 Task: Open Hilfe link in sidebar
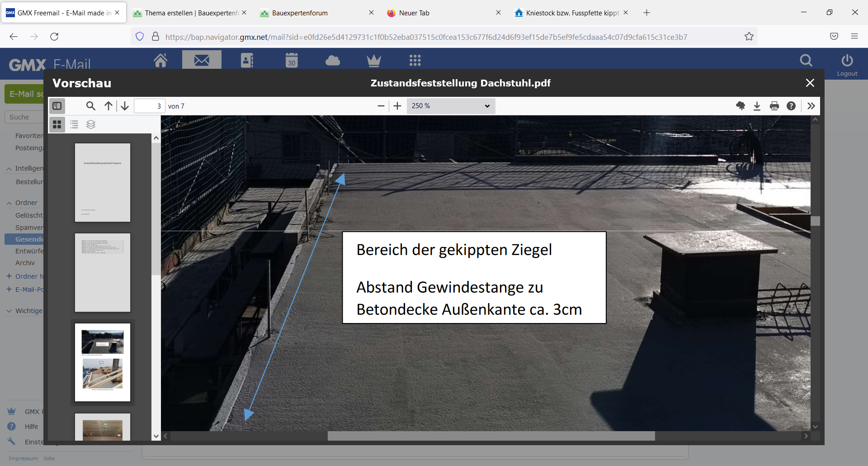(x=31, y=427)
